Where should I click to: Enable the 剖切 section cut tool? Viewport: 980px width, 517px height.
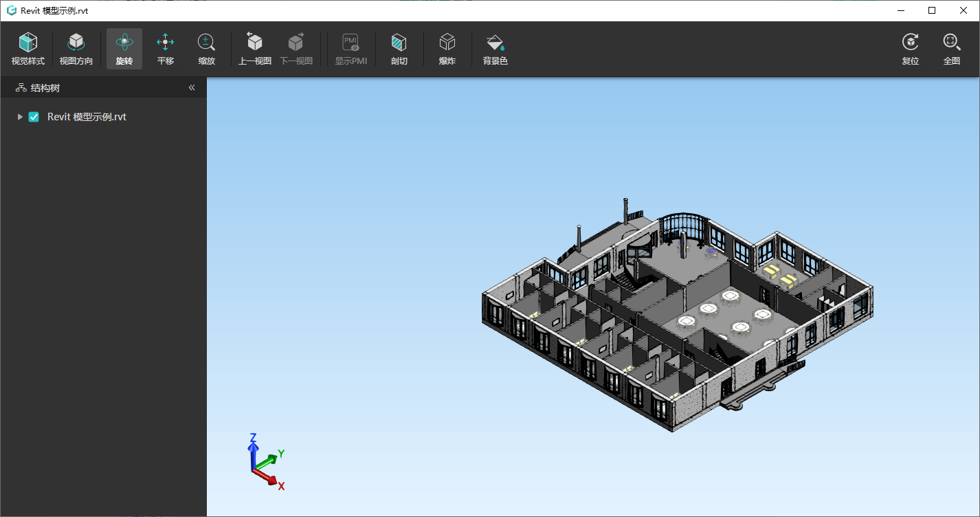coord(399,49)
